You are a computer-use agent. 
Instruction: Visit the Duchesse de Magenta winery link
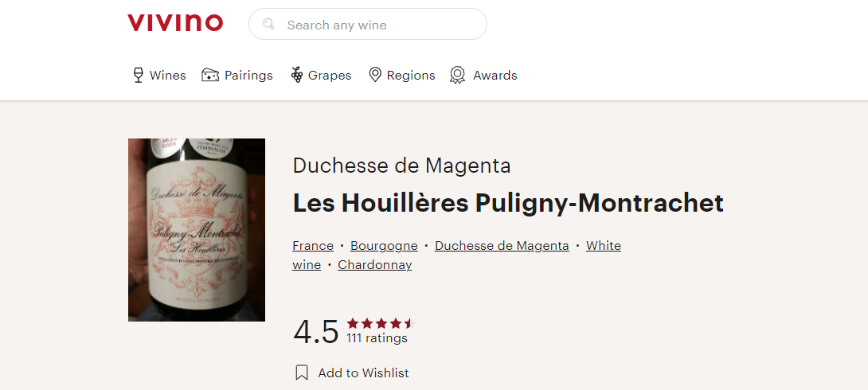[502, 246]
